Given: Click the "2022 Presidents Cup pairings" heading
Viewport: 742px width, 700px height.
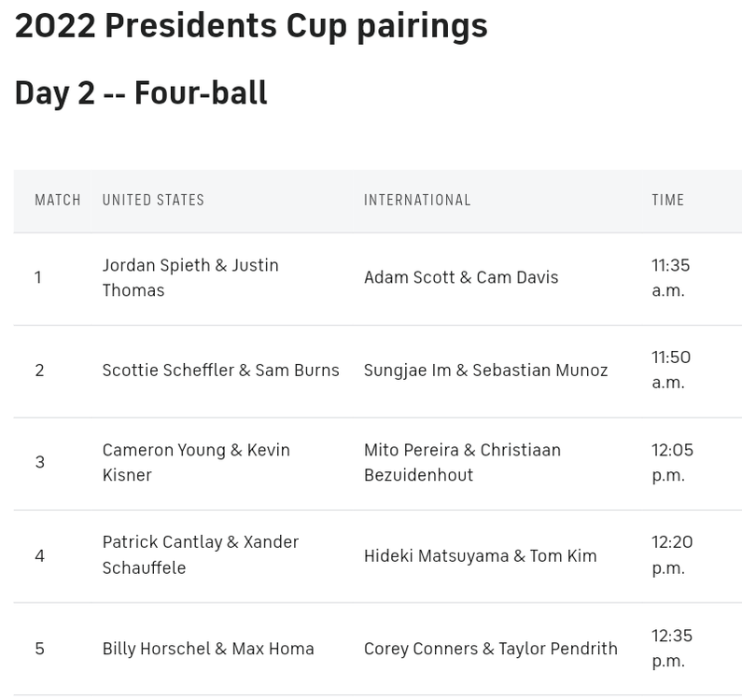Looking at the screenshot, I should pos(251,26).
